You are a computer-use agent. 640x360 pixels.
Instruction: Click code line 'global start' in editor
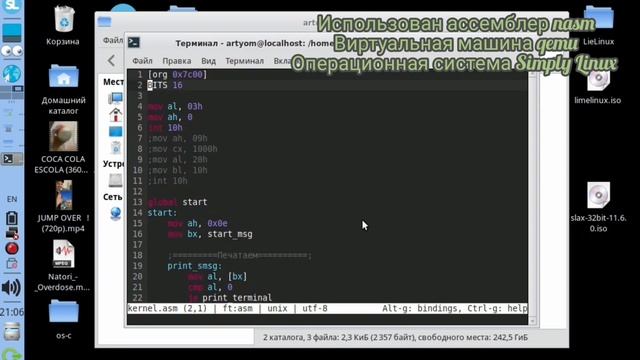click(x=178, y=202)
